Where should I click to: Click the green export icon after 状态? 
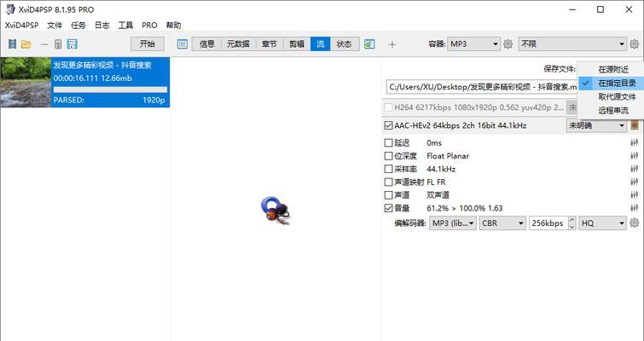[369, 44]
